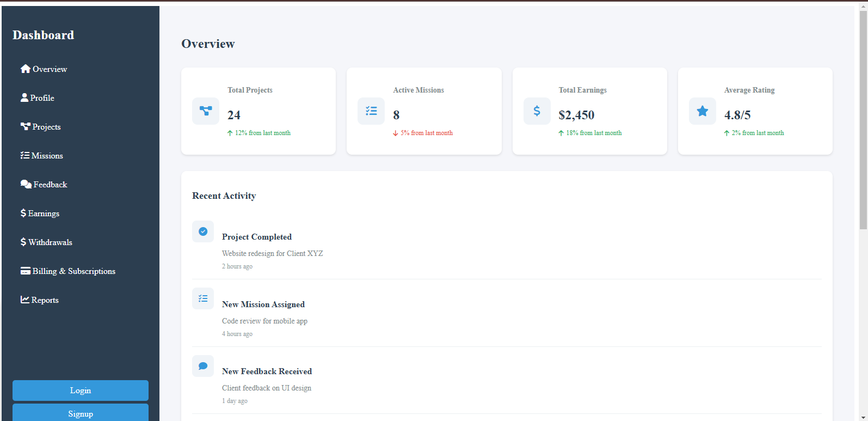Click the Signup button

tap(81, 413)
